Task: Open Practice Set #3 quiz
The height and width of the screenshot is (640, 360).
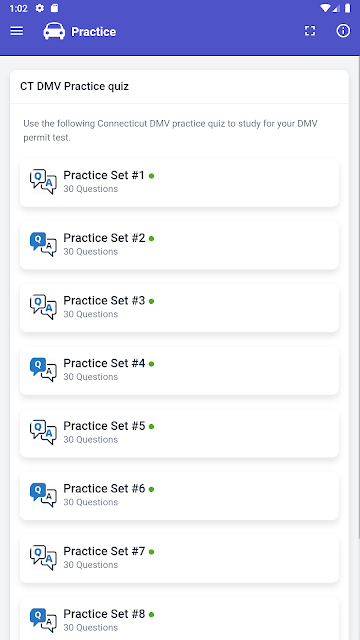Action: (179, 308)
